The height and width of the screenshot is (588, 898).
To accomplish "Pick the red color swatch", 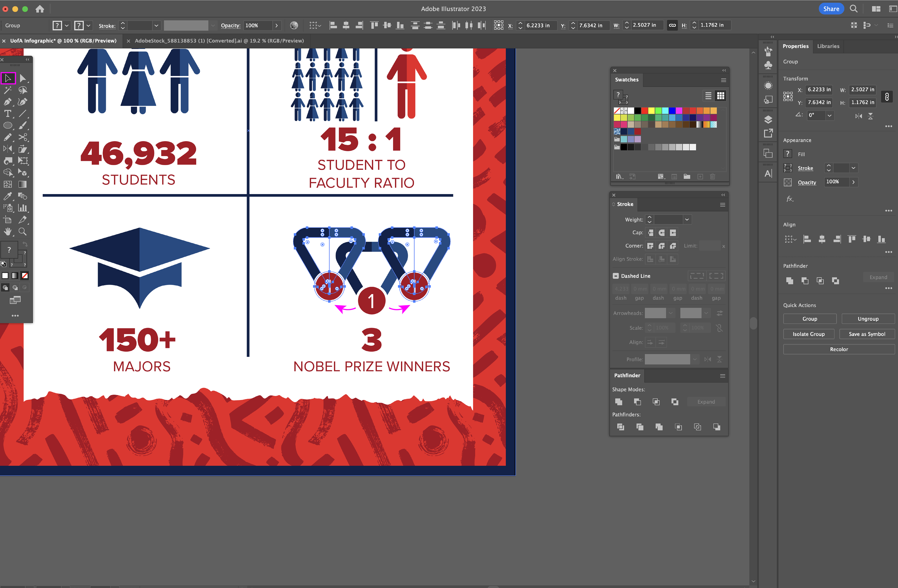I will tap(645, 111).
